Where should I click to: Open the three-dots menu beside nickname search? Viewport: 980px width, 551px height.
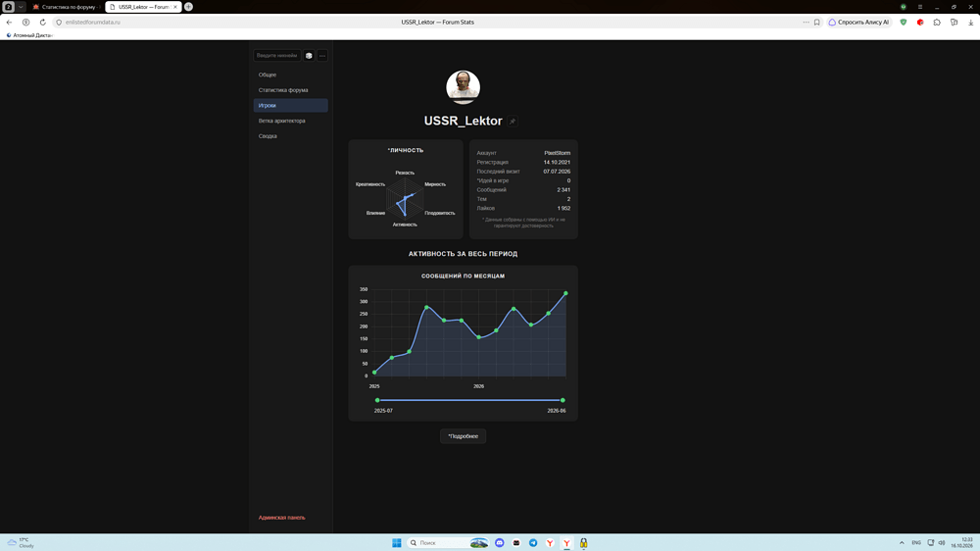(x=322, y=56)
